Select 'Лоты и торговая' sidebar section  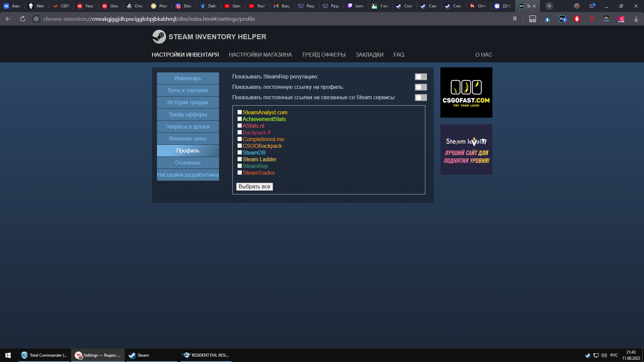coord(188,90)
